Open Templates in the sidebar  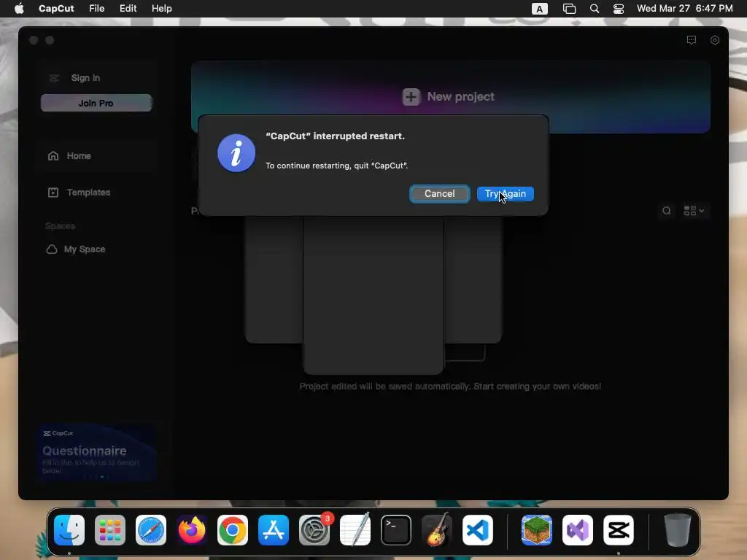pos(79,192)
